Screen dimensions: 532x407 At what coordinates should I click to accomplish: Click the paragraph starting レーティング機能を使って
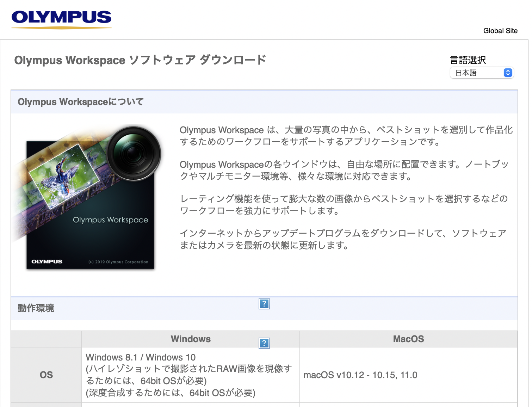344,205
